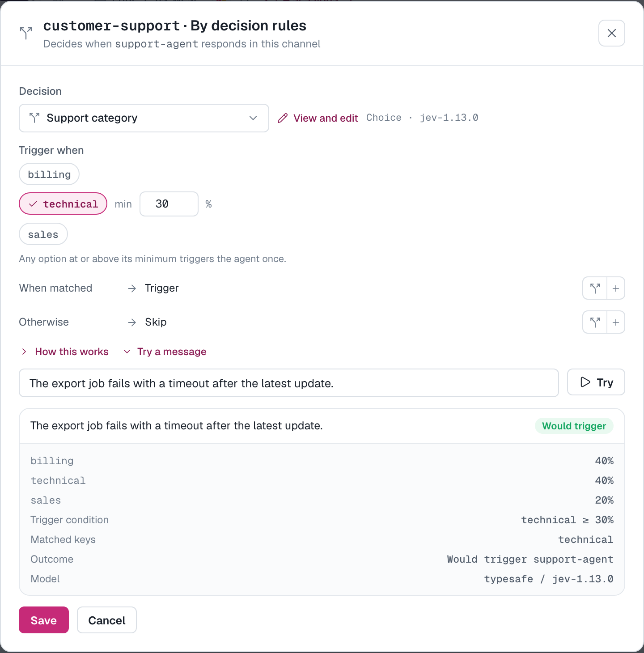Image resolution: width=644 pixels, height=653 pixels.
Task: Add branch on the When matched row
Action: [595, 288]
